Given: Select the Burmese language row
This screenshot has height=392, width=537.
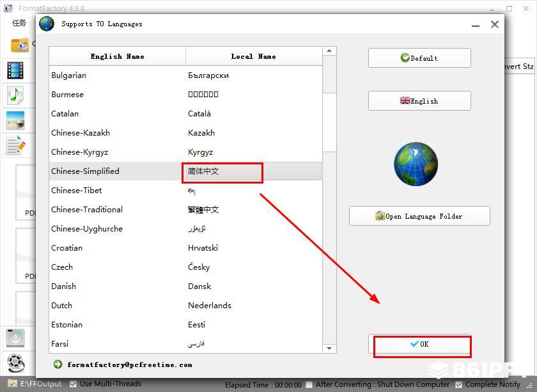Looking at the screenshot, I should [x=185, y=95].
